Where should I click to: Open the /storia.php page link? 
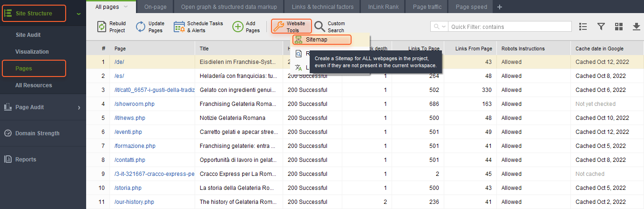pos(128,188)
